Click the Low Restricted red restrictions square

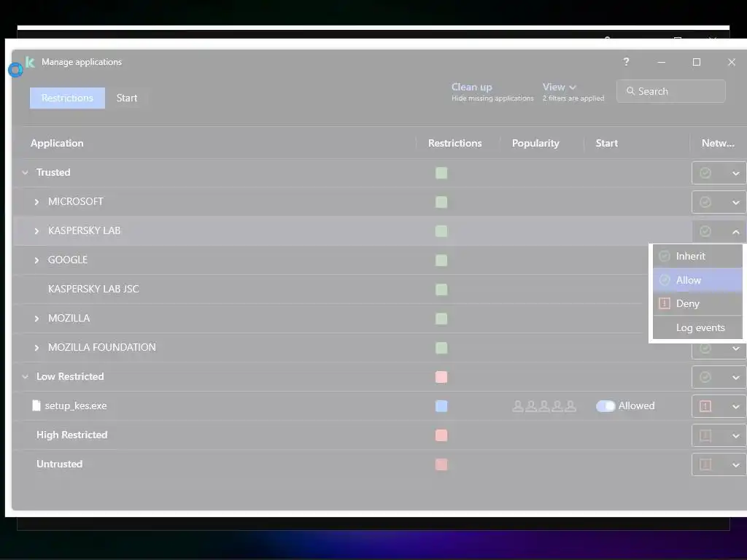441,377
